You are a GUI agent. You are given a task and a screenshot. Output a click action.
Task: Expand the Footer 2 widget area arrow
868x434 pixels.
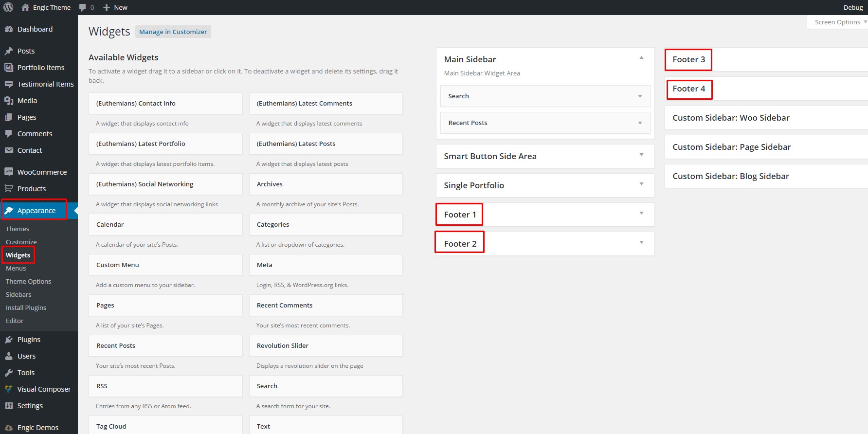[641, 242]
